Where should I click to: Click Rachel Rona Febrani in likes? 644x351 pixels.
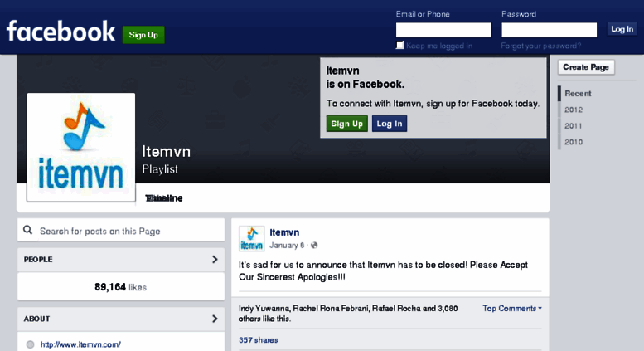point(331,308)
